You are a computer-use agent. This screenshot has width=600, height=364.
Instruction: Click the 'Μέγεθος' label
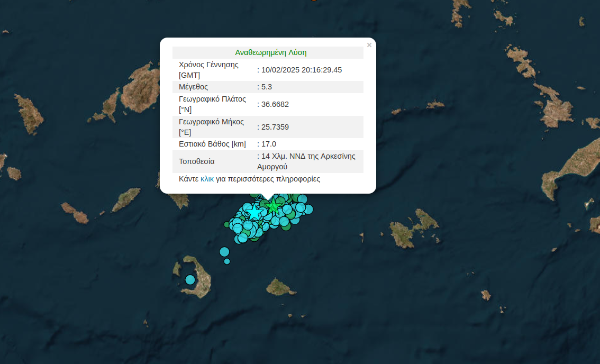[x=193, y=87]
